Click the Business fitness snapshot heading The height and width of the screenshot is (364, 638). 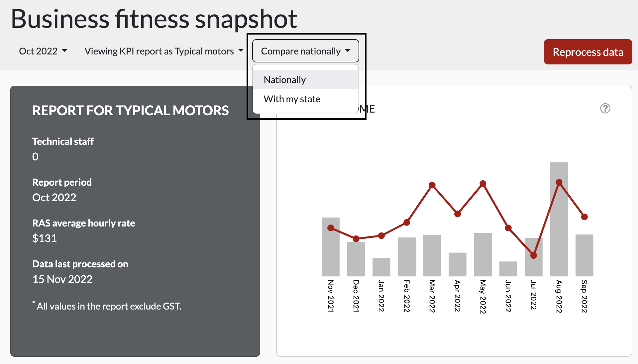point(154,19)
